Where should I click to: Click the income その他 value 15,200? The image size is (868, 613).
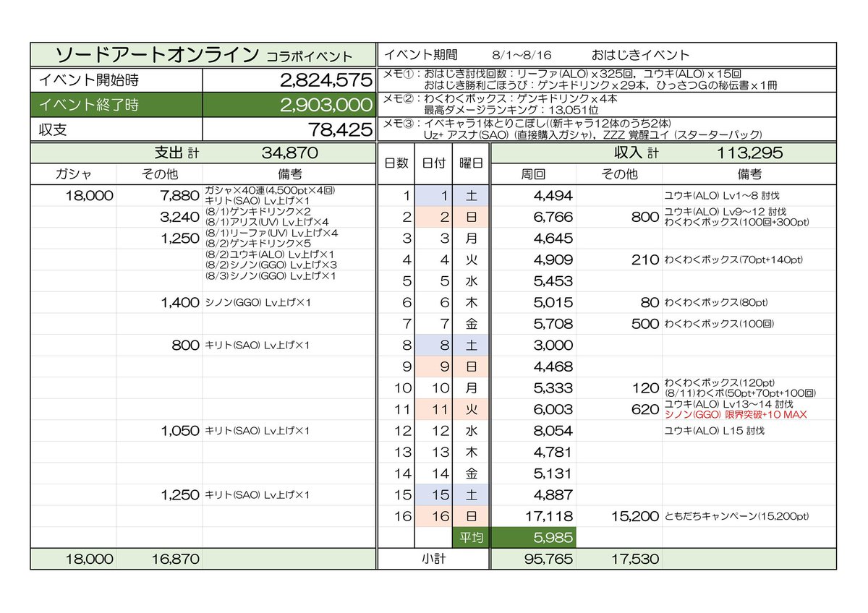pyautogui.click(x=634, y=517)
